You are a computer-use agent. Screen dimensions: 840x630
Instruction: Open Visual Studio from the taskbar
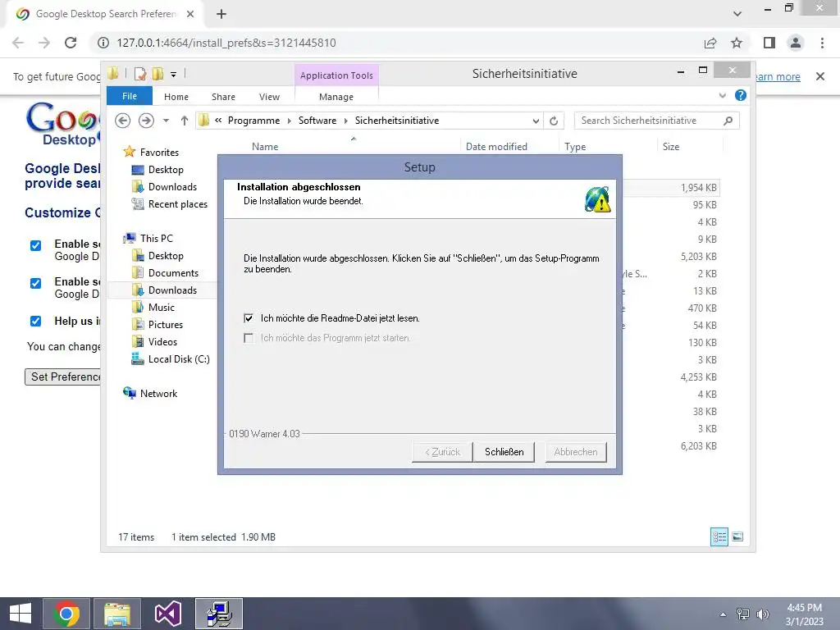[167, 614]
